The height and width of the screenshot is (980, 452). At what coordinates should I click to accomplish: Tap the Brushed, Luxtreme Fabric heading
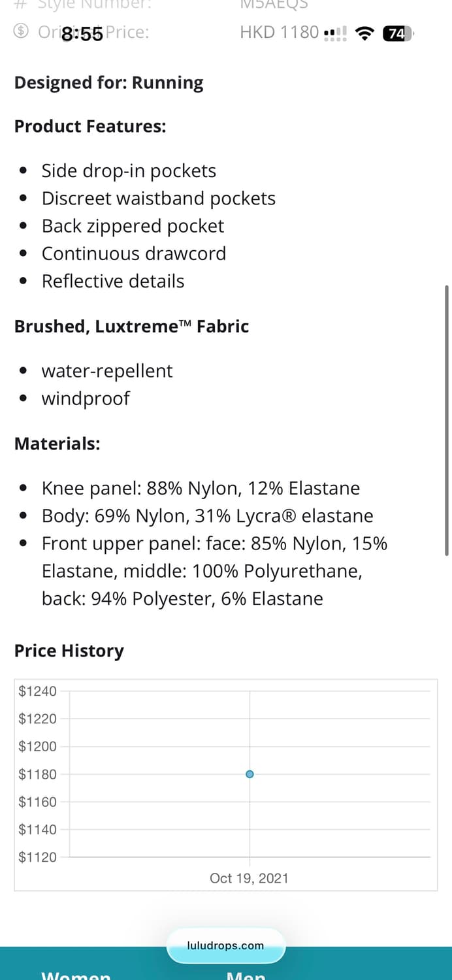[131, 326]
